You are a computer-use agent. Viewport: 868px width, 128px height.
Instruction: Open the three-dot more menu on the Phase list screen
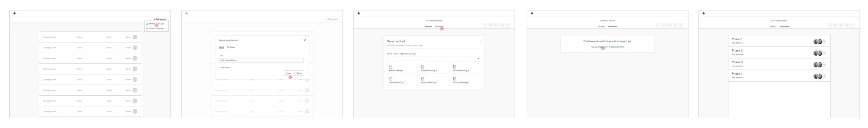point(852,25)
